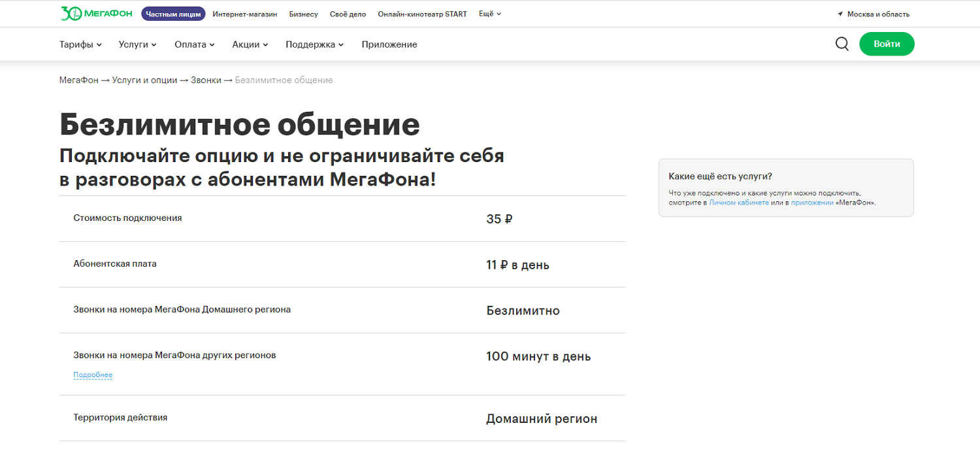Open the Своё дело link
This screenshot has width=980, height=449.
coord(348,14)
